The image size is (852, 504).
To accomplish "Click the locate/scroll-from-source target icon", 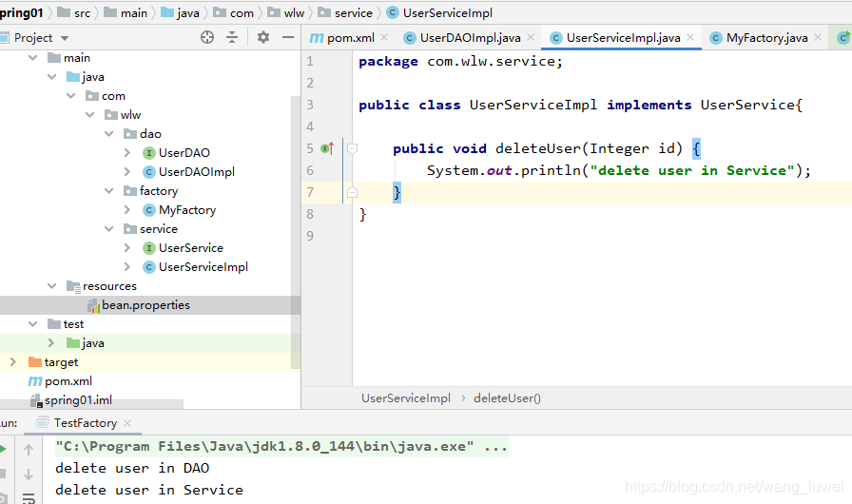I will point(207,37).
